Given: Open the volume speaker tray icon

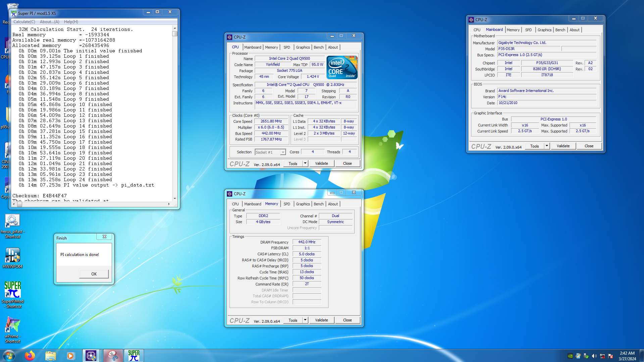Looking at the screenshot, I should (x=594, y=356).
